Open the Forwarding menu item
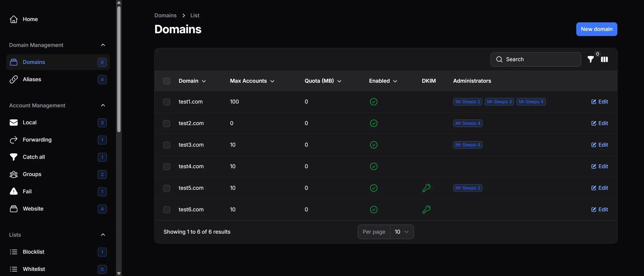644x276 pixels. (58, 140)
